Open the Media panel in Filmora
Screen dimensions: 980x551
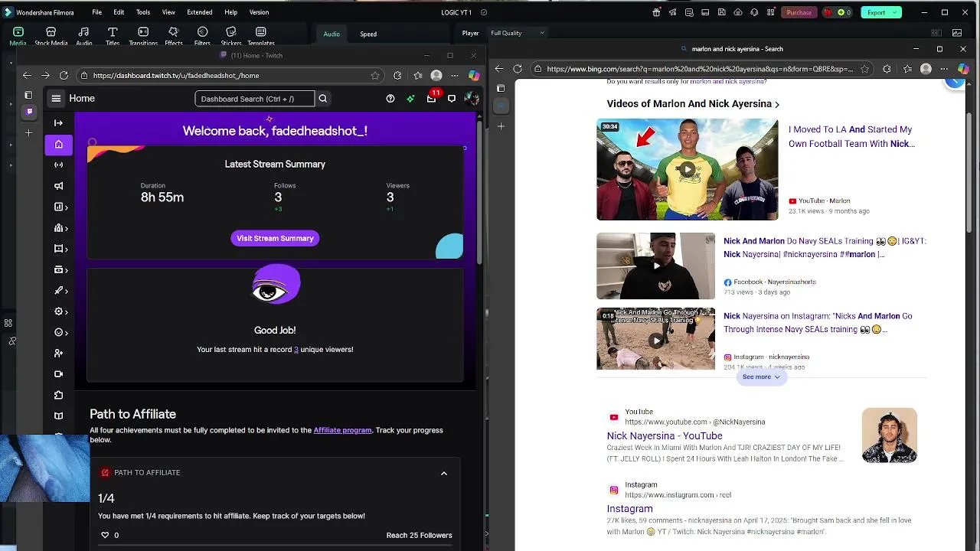tap(18, 36)
